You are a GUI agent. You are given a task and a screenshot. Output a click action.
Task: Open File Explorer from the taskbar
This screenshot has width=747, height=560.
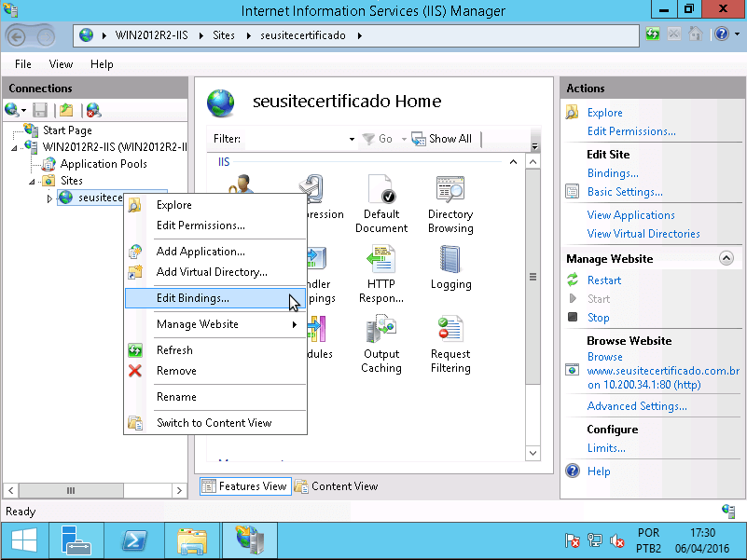click(x=192, y=541)
